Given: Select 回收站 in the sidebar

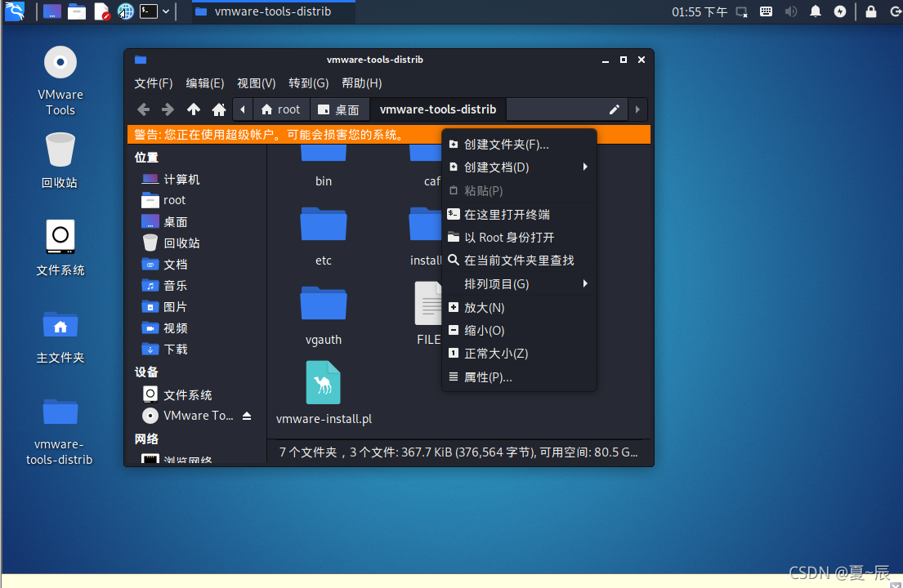Looking at the screenshot, I should [171, 243].
